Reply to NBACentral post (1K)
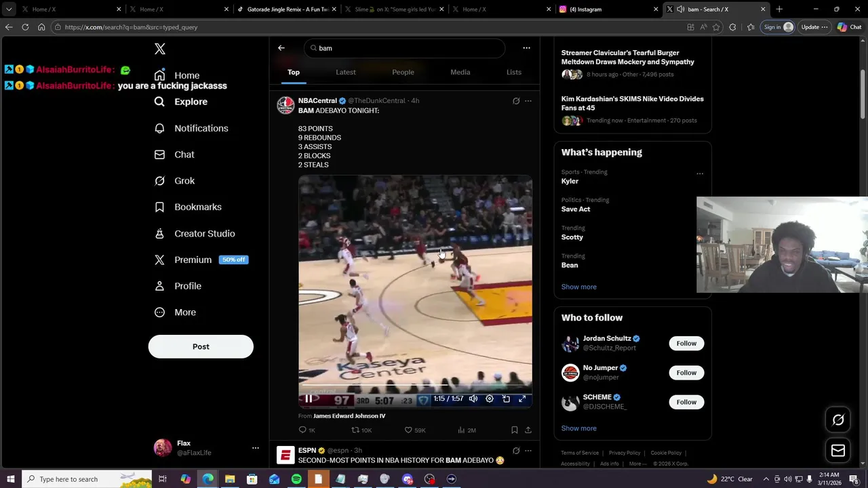 [x=307, y=430]
